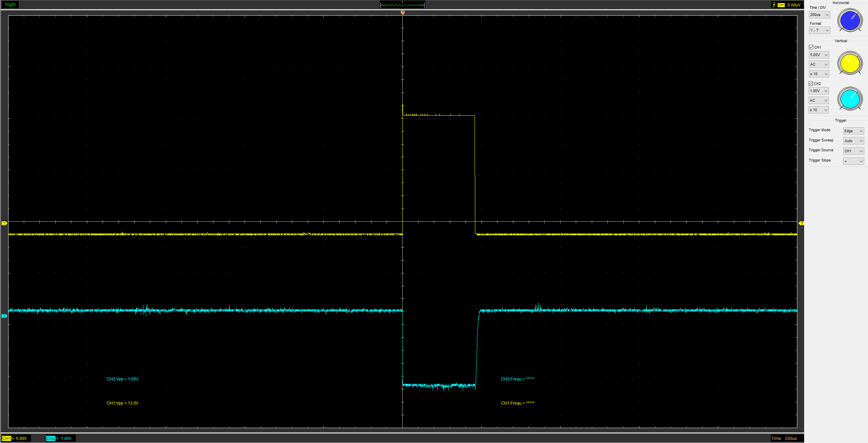
Task: Toggle the CH1 channel checkbox
Action: (811, 47)
